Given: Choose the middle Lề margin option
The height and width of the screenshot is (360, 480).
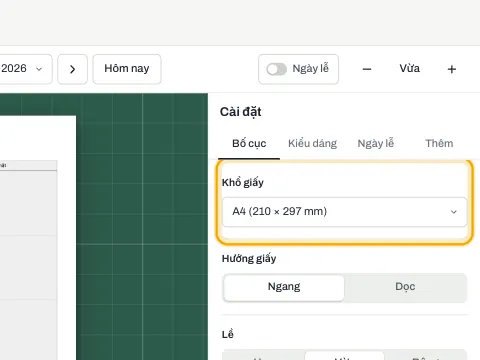Looking at the screenshot, I should [344, 355].
